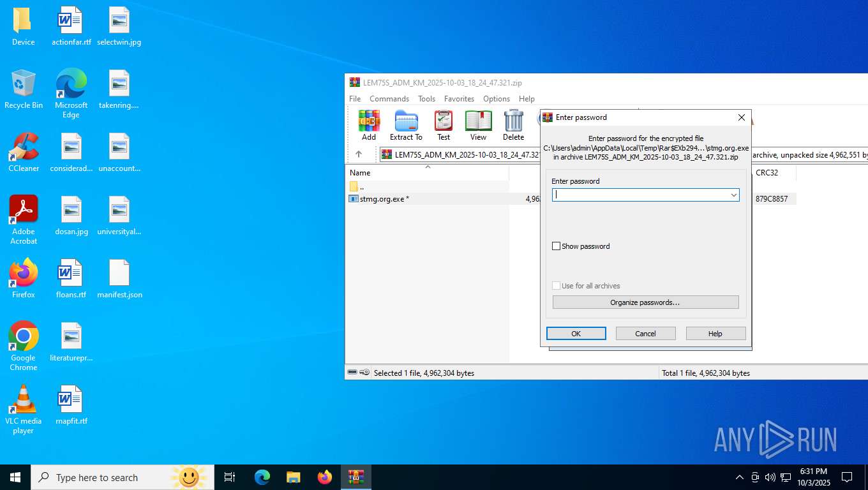Sort by CRC32 column header
Viewport: 868px width, 490px height.
(x=774, y=173)
